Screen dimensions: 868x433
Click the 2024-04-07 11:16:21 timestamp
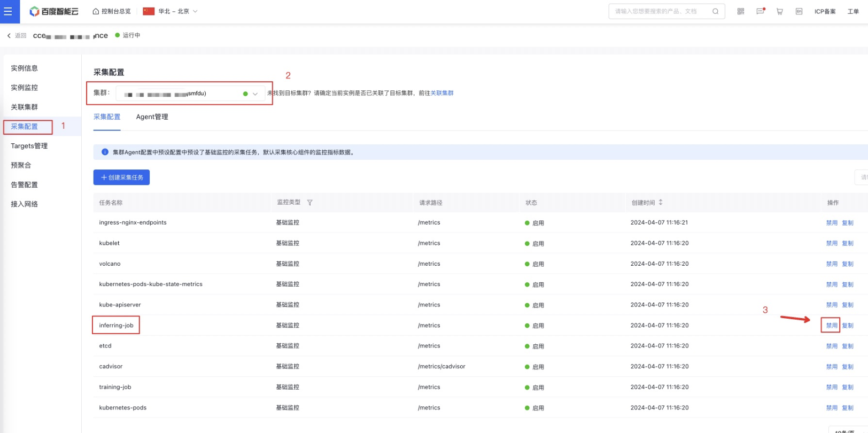(659, 223)
